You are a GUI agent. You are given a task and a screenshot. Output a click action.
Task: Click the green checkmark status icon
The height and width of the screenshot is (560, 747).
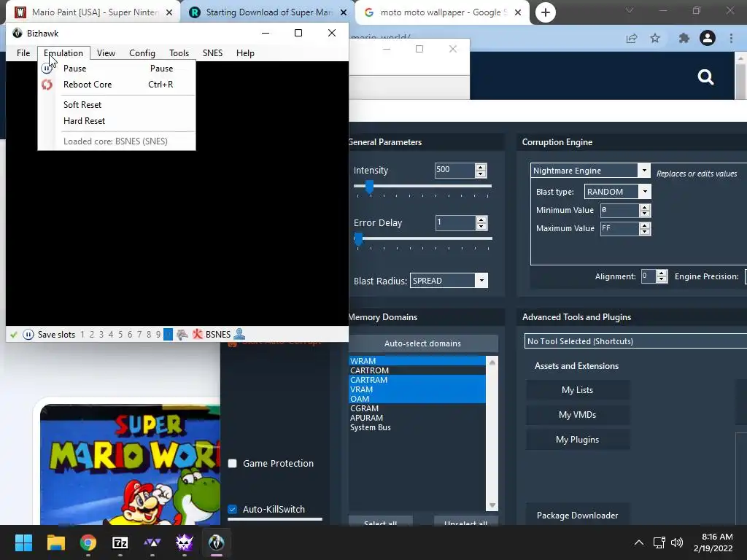click(13, 335)
